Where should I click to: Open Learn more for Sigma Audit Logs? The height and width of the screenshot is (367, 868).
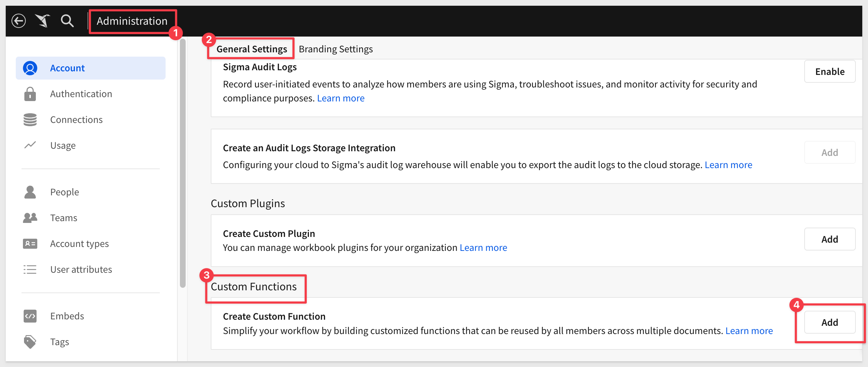pos(340,98)
